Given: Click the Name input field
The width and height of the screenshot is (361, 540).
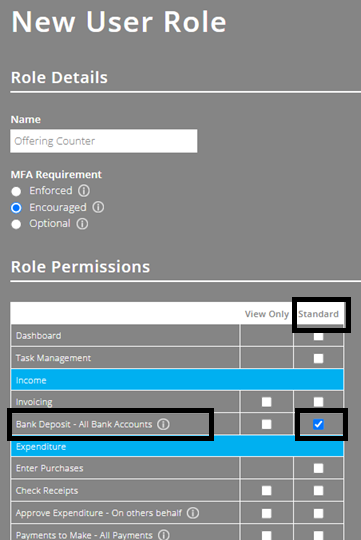Looking at the screenshot, I should (104, 141).
